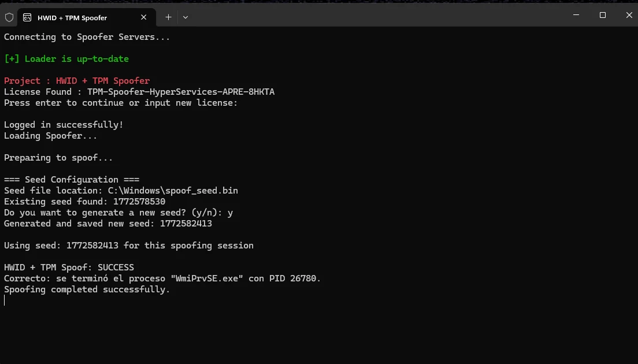Image resolution: width=638 pixels, height=364 pixels.
Task: Click the administrator shield icon in title bar
Action: coord(9,17)
